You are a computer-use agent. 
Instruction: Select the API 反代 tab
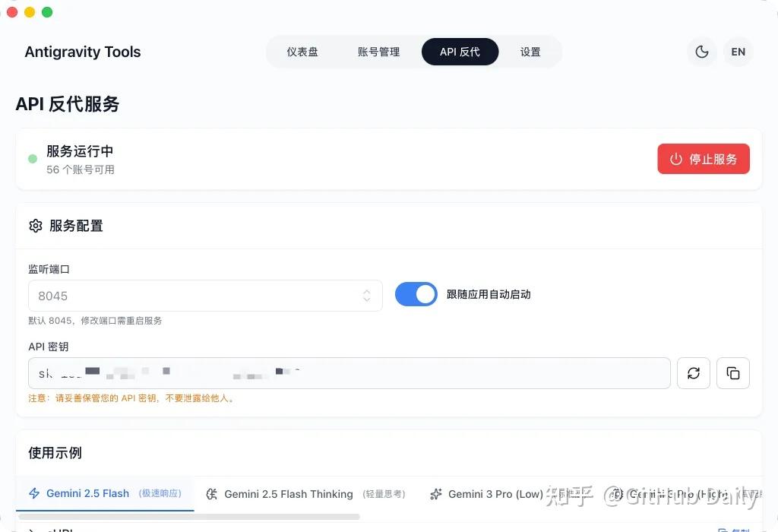[460, 52]
